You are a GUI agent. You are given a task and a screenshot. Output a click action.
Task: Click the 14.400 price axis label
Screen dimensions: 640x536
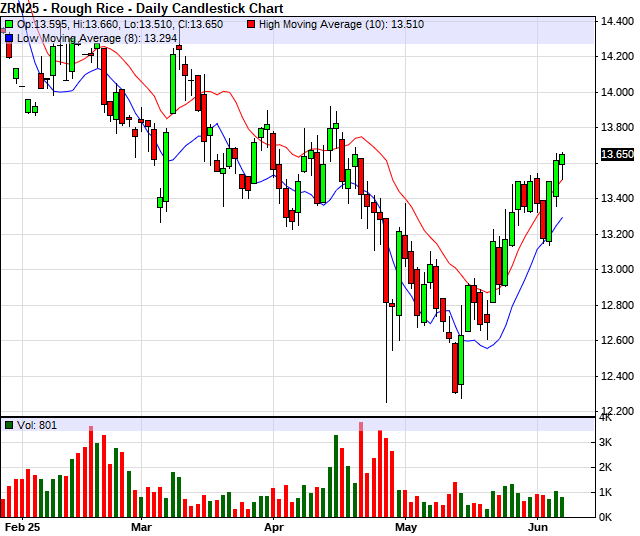(x=614, y=21)
